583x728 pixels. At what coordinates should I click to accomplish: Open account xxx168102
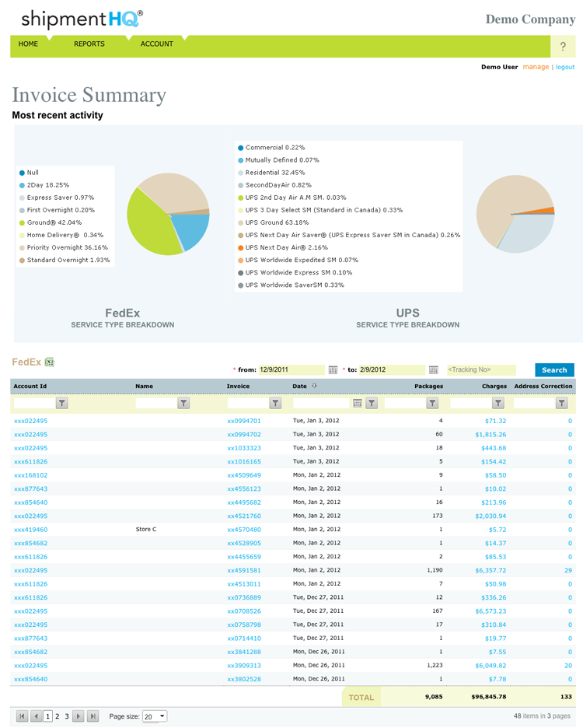30,475
